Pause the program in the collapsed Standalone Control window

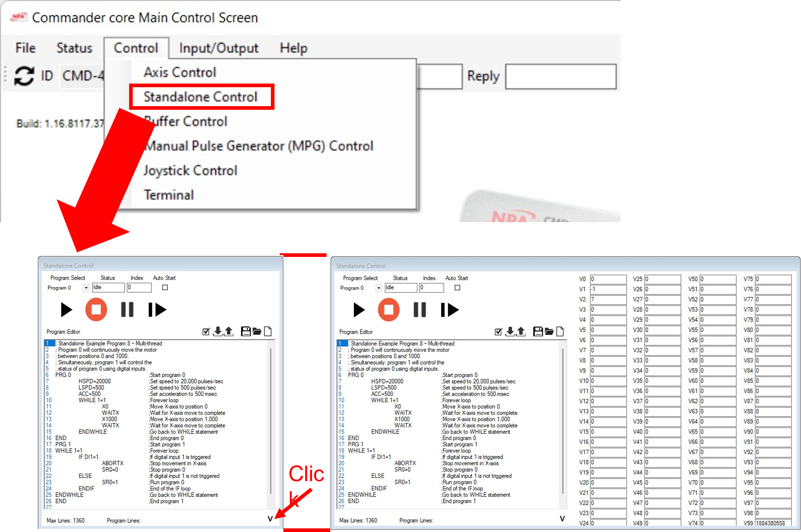(x=127, y=309)
